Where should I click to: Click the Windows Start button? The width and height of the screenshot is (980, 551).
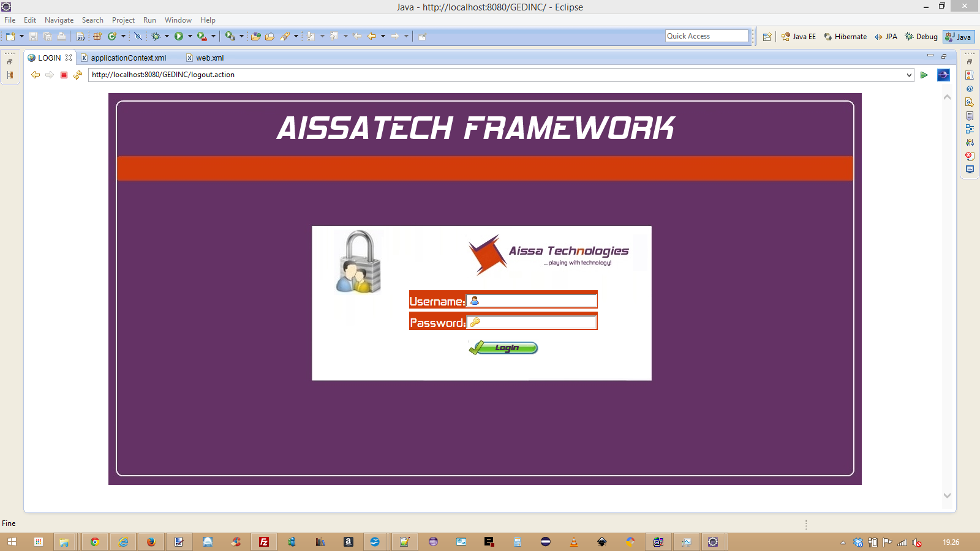[x=12, y=542]
